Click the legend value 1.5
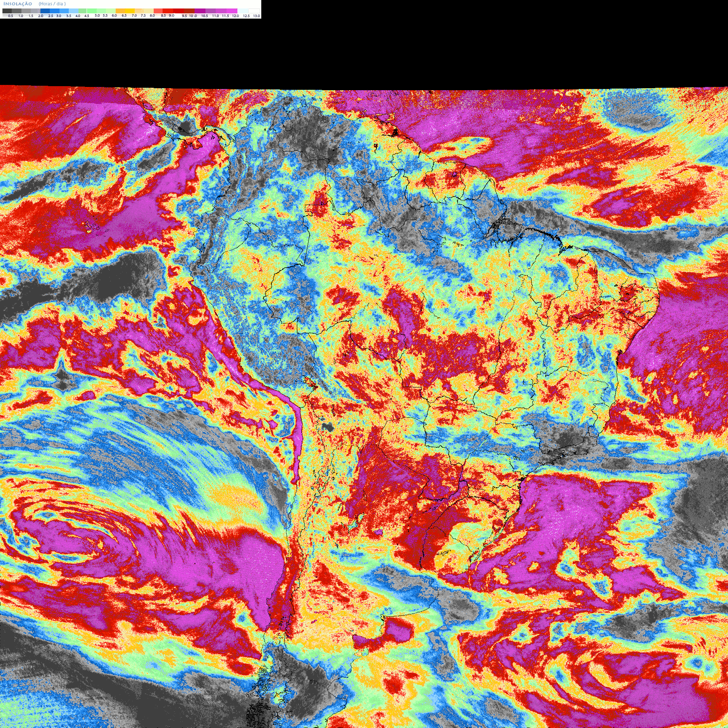728x728 pixels. 31,16
